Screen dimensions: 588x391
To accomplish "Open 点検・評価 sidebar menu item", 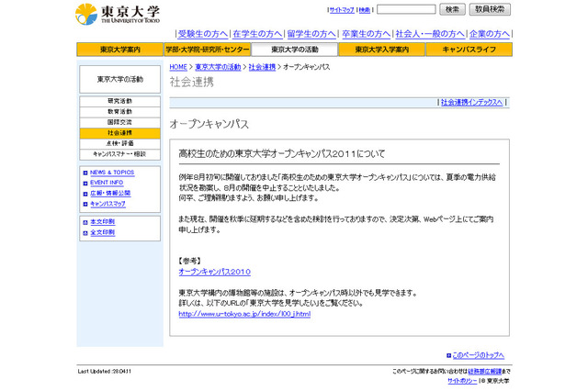I will coord(120,143).
